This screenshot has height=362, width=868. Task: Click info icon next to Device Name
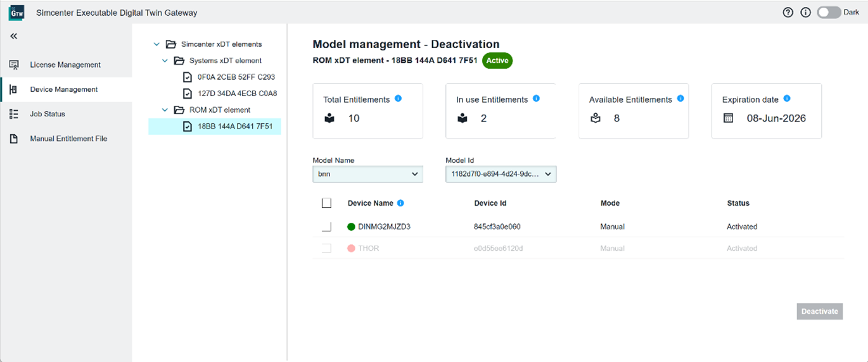click(400, 203)
